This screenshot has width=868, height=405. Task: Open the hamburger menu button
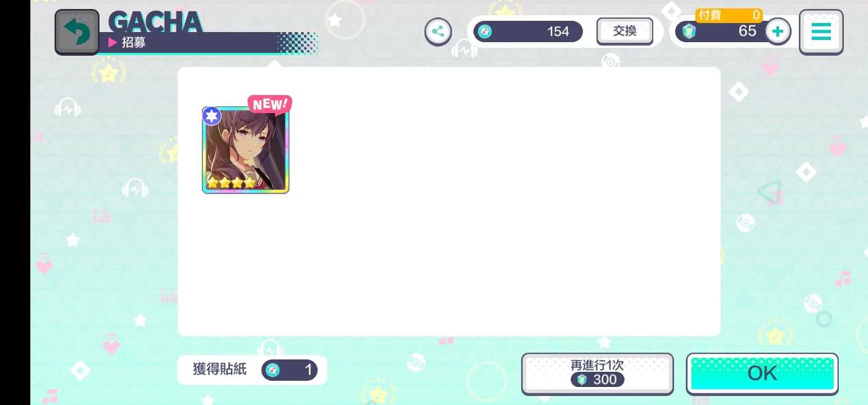(821, 32)
